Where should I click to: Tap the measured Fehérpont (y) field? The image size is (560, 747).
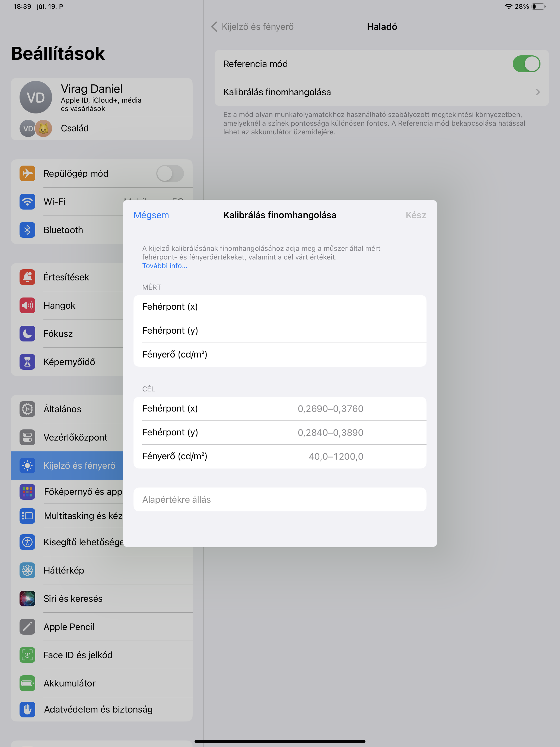[x=280, y=331]
